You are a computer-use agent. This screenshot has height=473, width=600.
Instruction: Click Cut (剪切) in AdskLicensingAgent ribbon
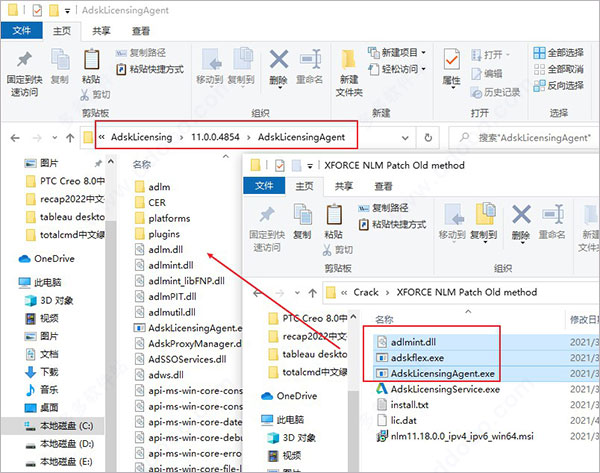click(96, 95)
